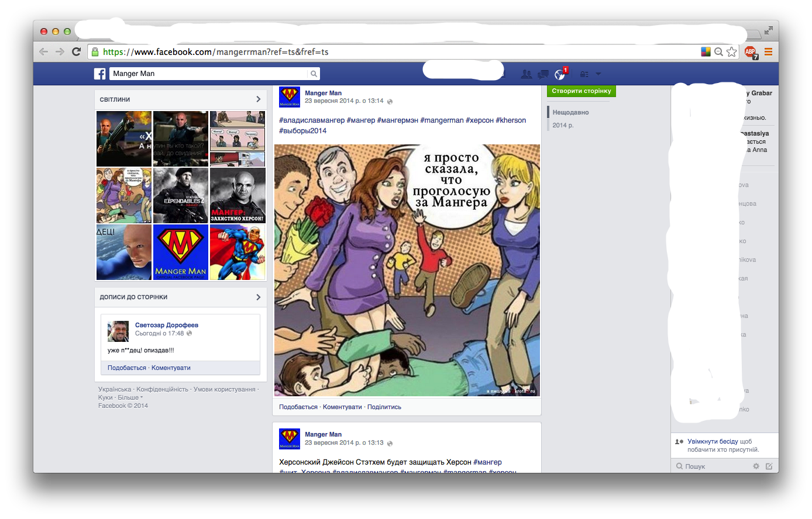The height and width of the screenshot is (519, 812).
Task: Click the new message compose icon in chat bar
Action: [x=769, y=466]
